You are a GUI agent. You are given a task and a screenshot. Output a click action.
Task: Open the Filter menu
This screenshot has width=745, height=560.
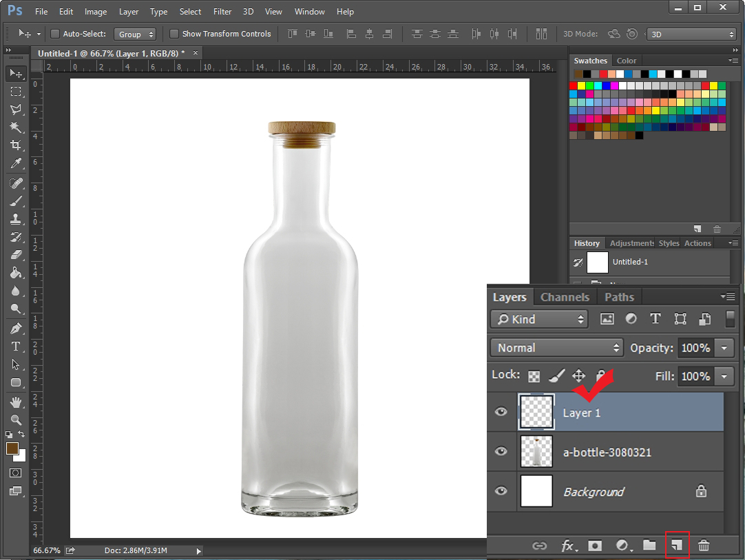pyautogui.click(x=222, y=12)
